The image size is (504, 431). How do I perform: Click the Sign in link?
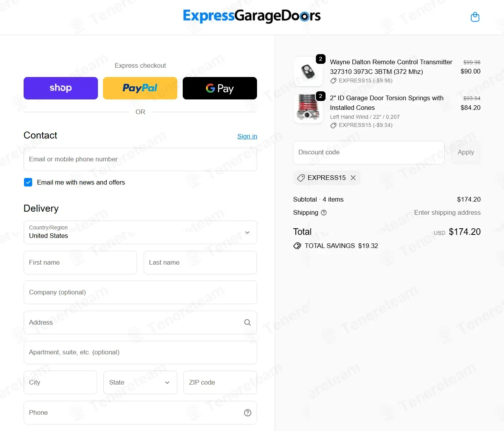coord(247,136)
